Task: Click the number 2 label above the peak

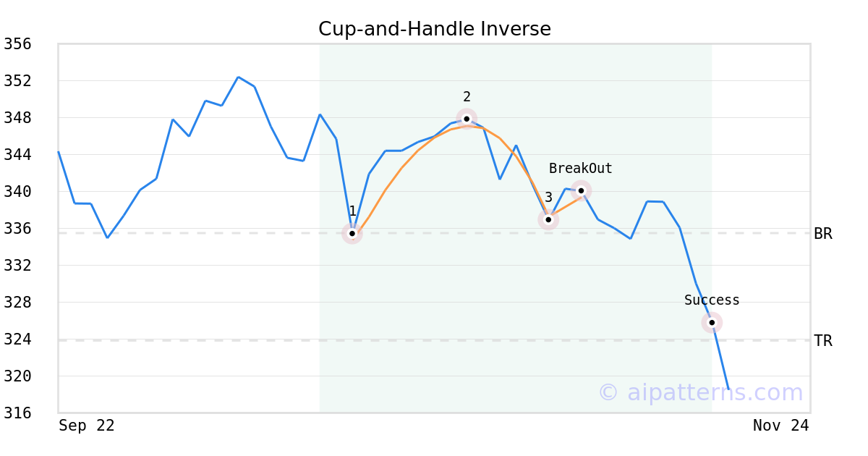Action: pyautogui.click(x=467, y=97)
